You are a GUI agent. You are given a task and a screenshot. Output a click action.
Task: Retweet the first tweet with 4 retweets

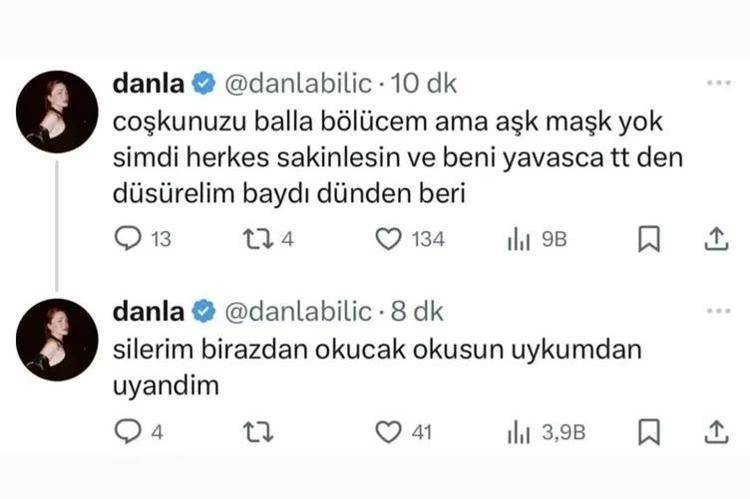256,239
